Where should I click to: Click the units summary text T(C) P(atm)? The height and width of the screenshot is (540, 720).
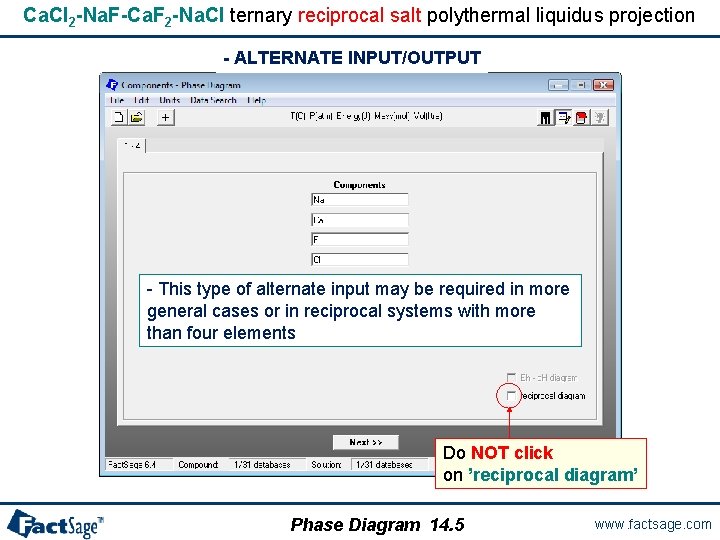tap(366, 116)
